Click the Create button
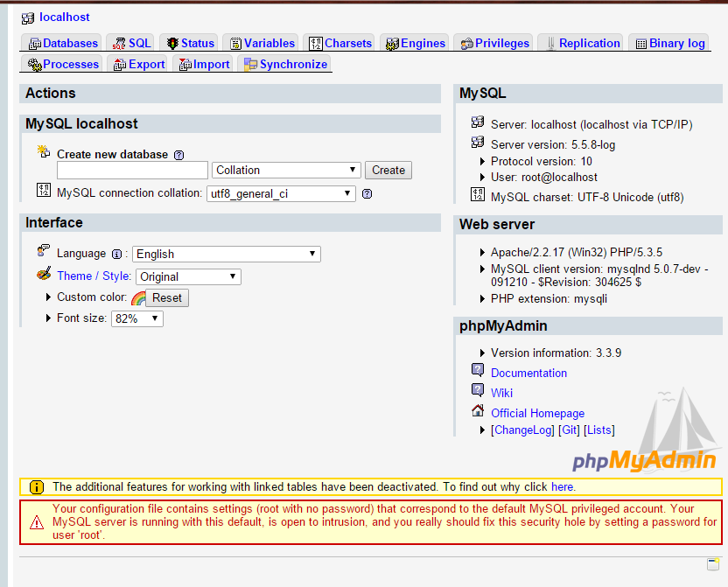 [388, 170]
